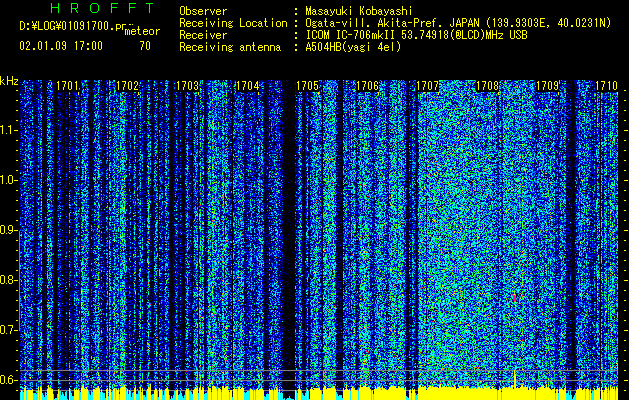The width and height of the screenshot is (629, 400).
Task: Click the Observer label
Action: point(203,11)
